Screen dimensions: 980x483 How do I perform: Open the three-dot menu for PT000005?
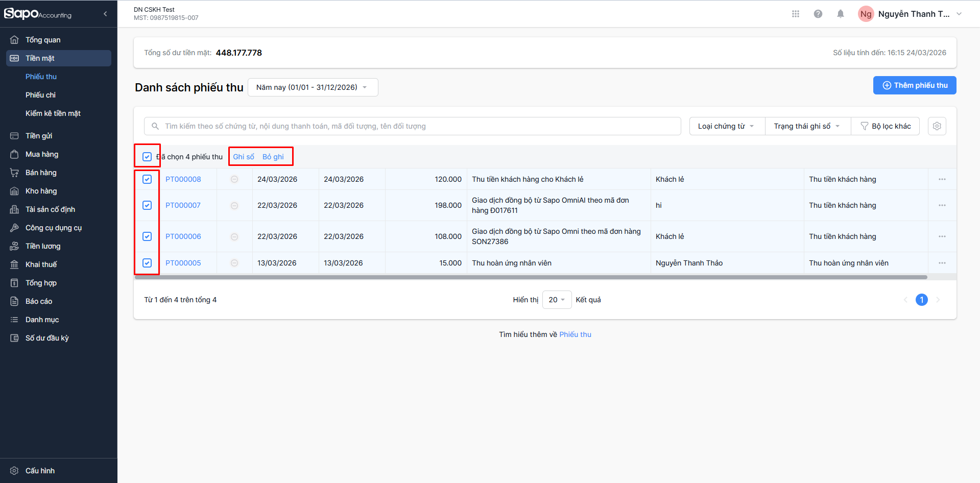tap(942, 263)
